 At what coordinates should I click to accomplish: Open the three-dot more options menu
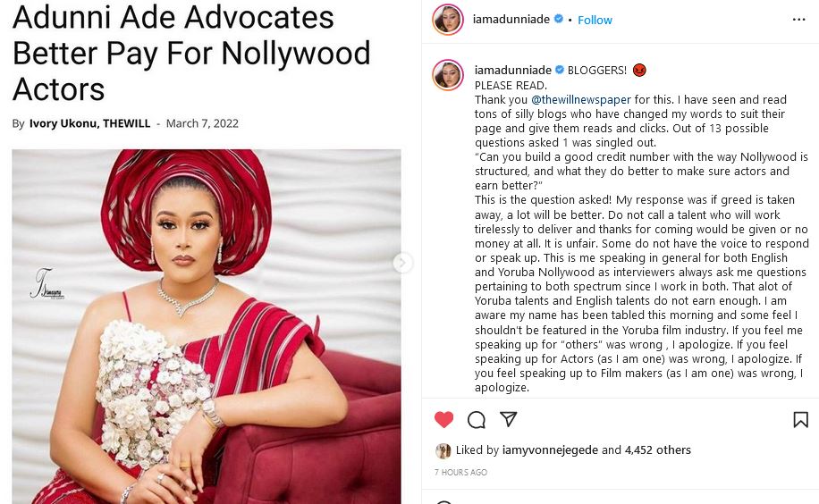[x=798, y=20]
